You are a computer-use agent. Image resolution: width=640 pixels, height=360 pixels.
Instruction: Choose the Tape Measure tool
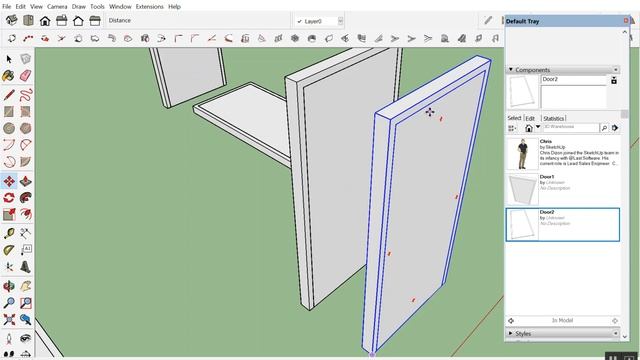(x=9, y=233)
